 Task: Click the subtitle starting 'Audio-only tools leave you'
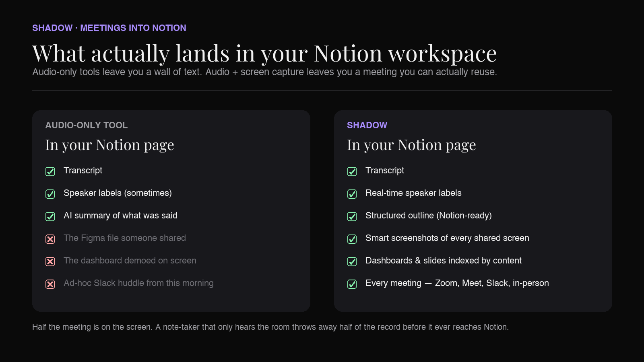point(264,72)
